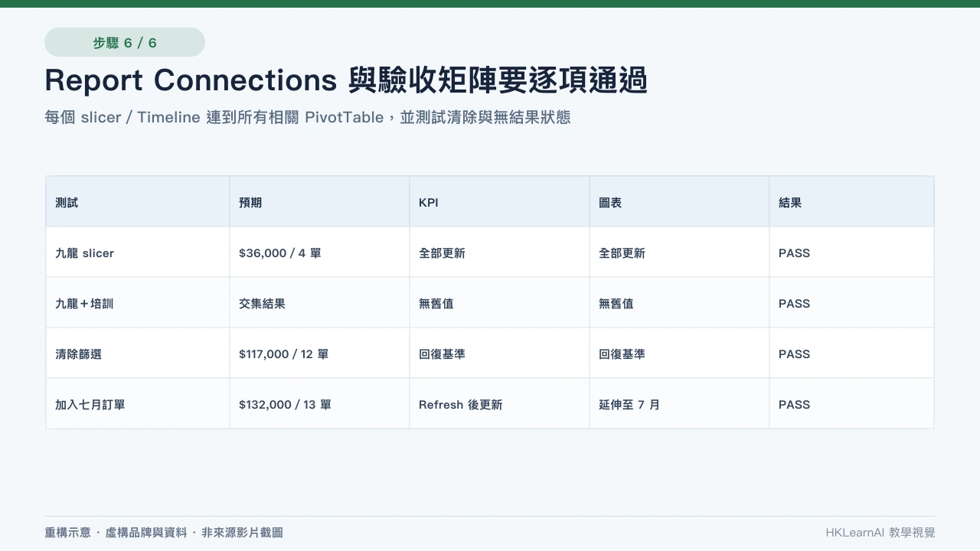Viewport: 980px width, 551px height.
Task: Click the $36,000 / 4 單 cell
Action: (319, 253)
